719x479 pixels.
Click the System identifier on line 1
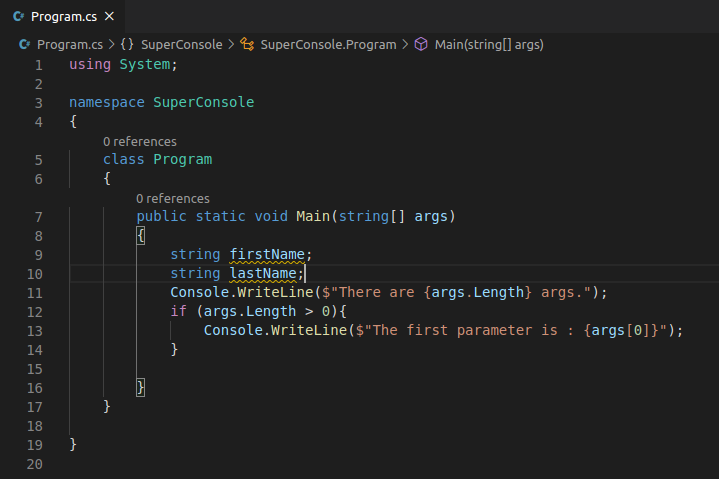pos(145,64)
